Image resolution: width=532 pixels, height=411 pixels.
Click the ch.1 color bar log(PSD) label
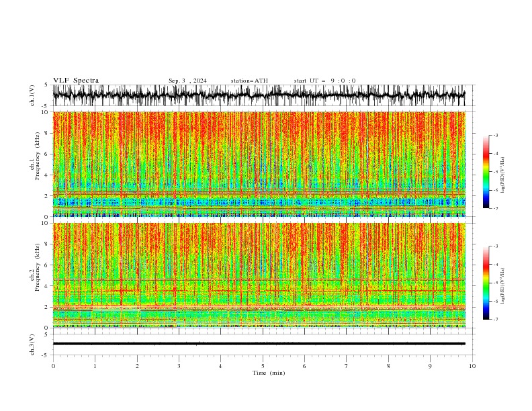pos(502,175)
